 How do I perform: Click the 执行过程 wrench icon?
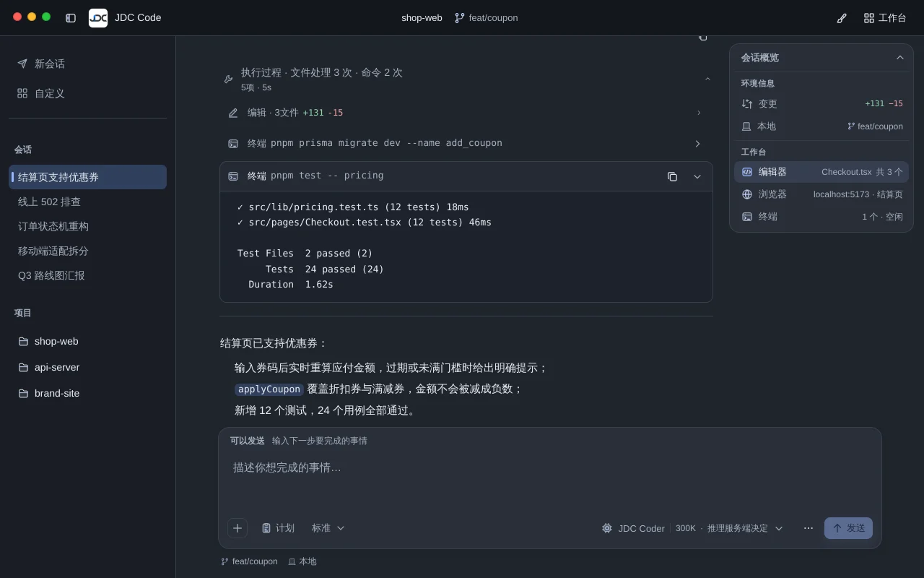(x=228, y=79)
